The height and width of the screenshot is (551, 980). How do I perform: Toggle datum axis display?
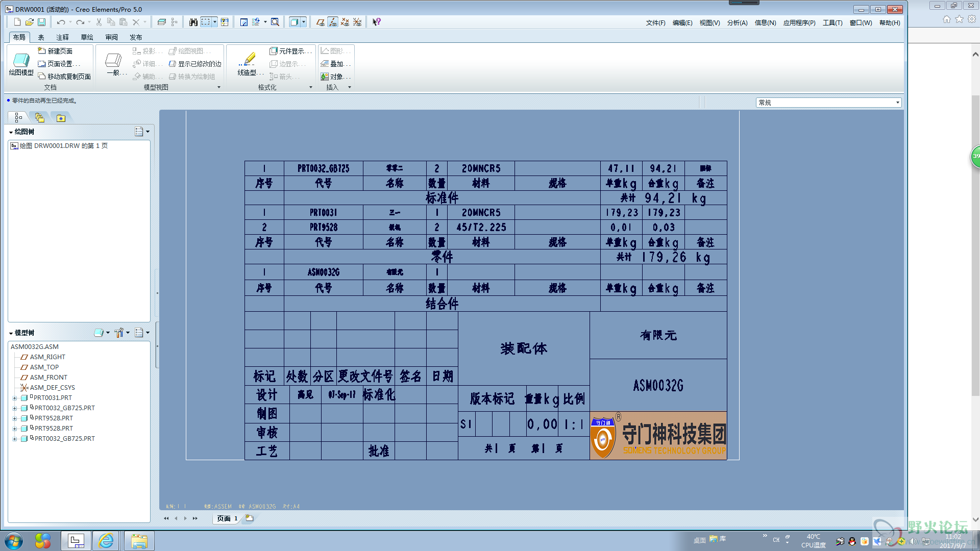coord(333,22)
